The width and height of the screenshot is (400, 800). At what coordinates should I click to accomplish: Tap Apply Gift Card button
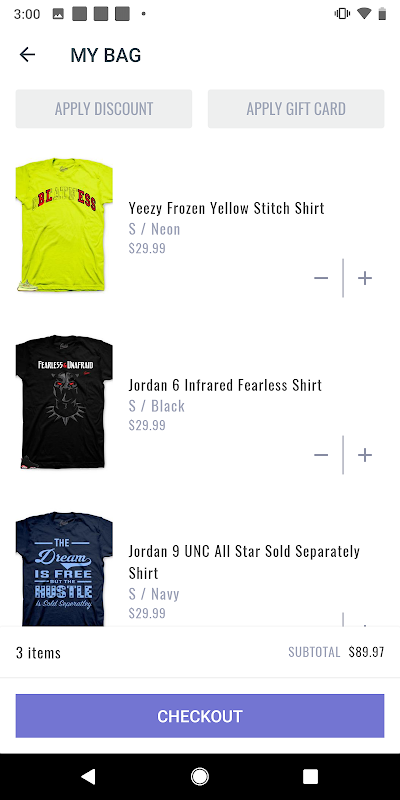(296, 109)
